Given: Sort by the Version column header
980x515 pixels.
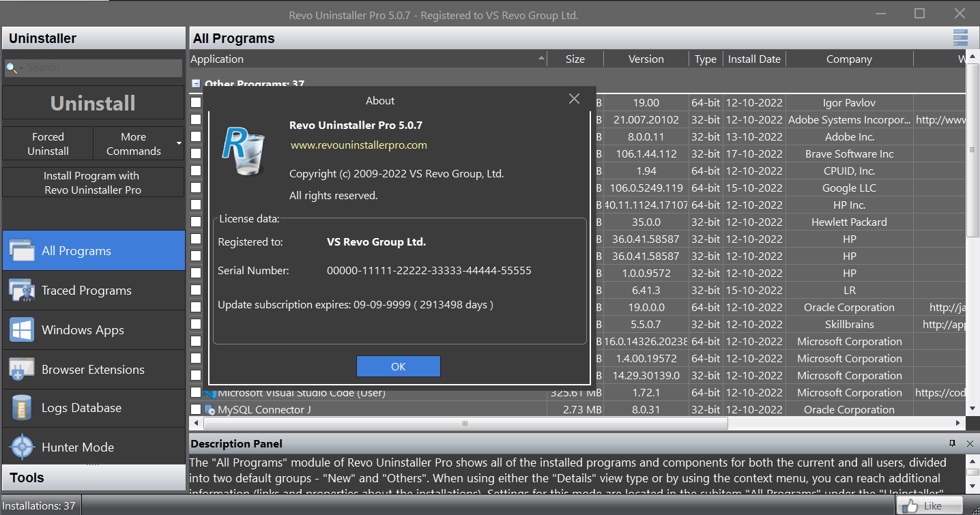Looking at the screenshot, I should (x=646, y=59).
